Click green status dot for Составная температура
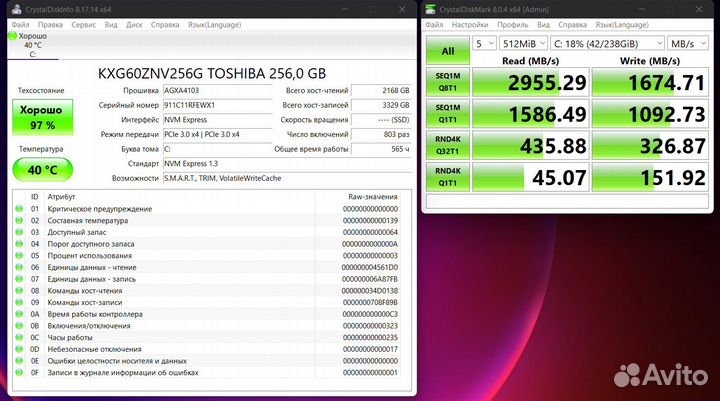The width and height of the screenshot is (720, 401). [19, 220]
